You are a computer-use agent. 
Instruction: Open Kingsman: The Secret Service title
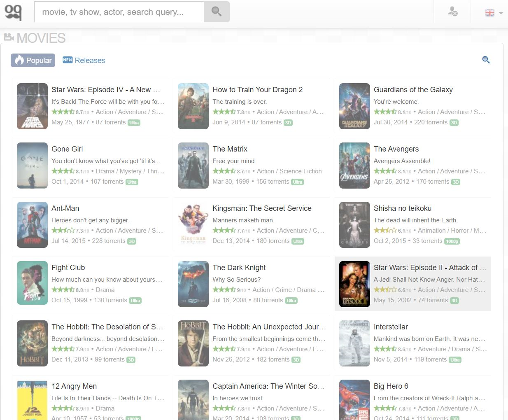point(262,208)
